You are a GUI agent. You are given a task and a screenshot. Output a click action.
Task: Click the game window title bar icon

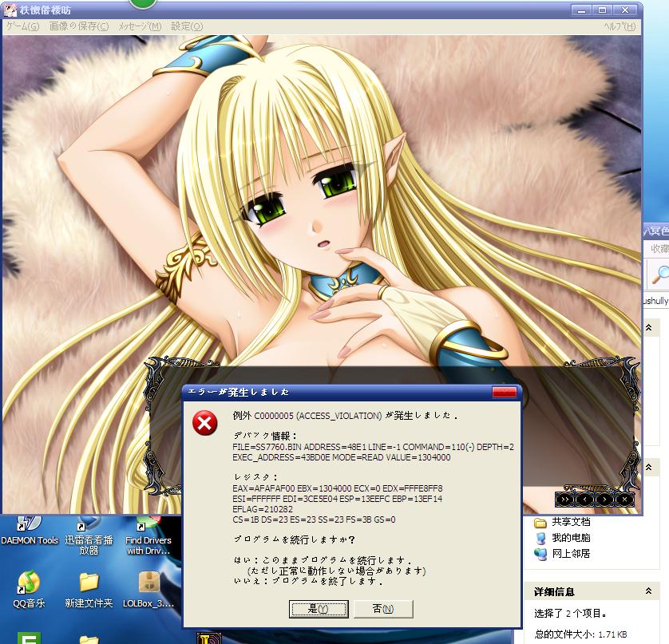pos(10,10)
